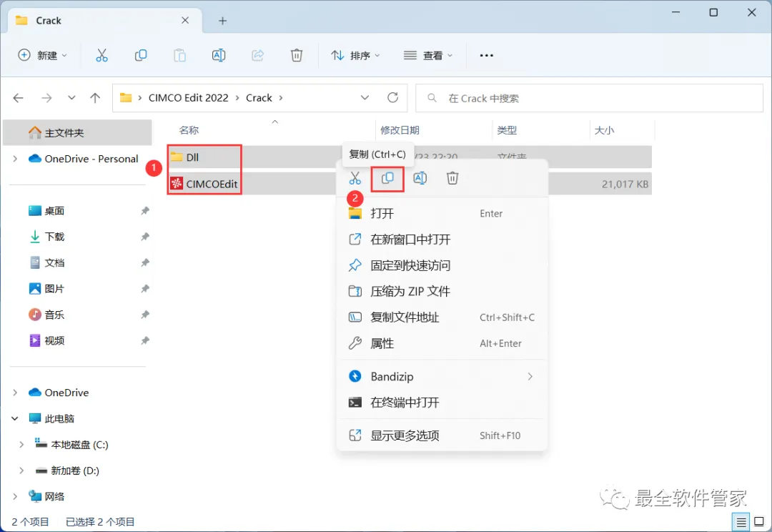The width and height of the screenshot is (772, 532).
Task: Expand the 网络 tree node
Action: coord(15,496)
